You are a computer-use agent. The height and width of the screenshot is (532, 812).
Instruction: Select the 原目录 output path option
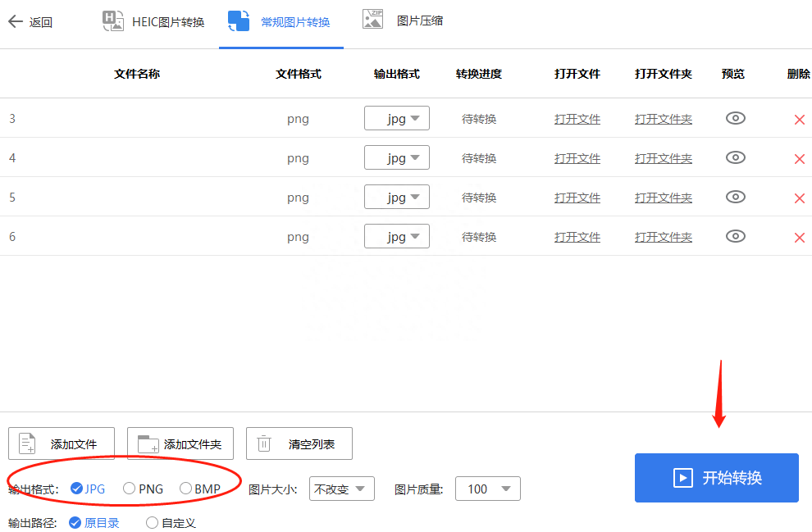point(75,522)
